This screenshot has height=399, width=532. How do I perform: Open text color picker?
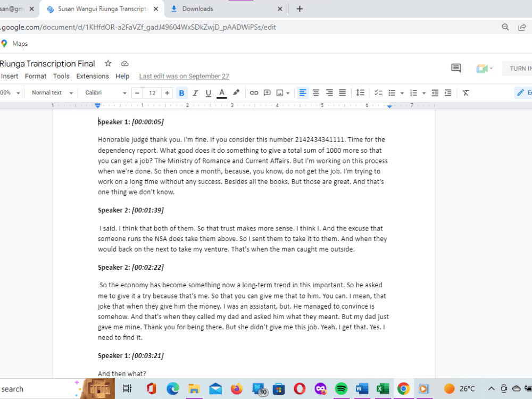(221, 93)
